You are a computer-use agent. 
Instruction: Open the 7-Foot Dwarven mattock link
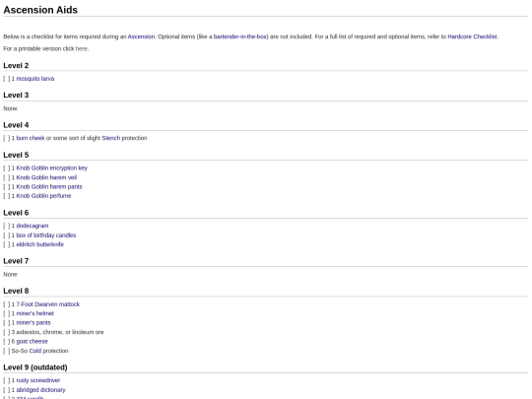(48, 304)
